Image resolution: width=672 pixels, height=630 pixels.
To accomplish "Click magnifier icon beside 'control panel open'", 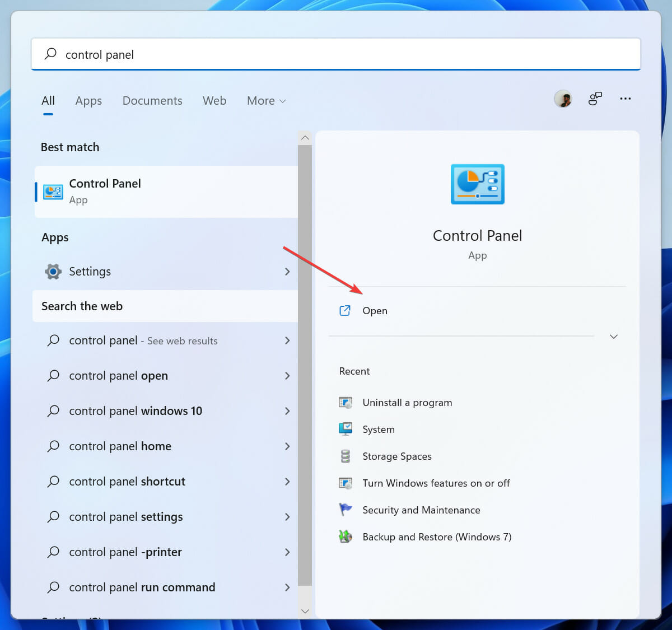I will [53, 375].
